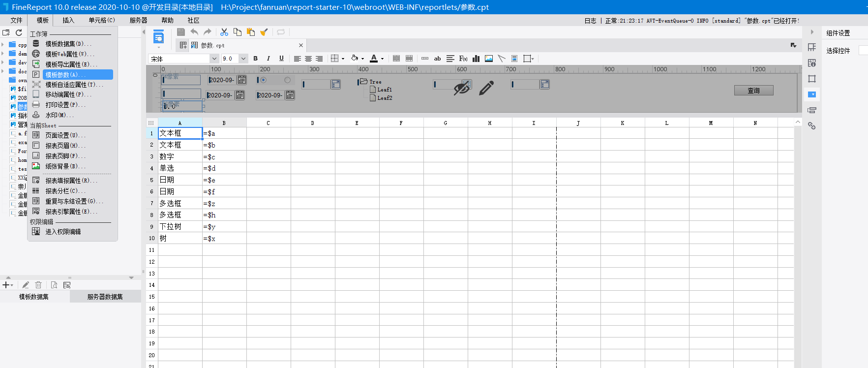The image size is (868, 368).
Task: Align cell text to the right
Action: tap(319, 59)
